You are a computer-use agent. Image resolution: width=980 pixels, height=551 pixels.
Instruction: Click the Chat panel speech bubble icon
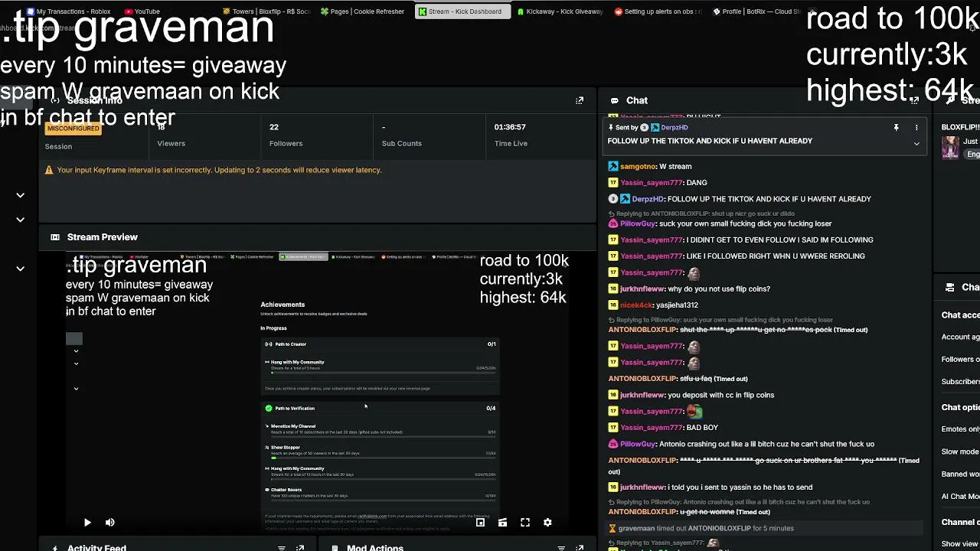click(x=615, y=100)
